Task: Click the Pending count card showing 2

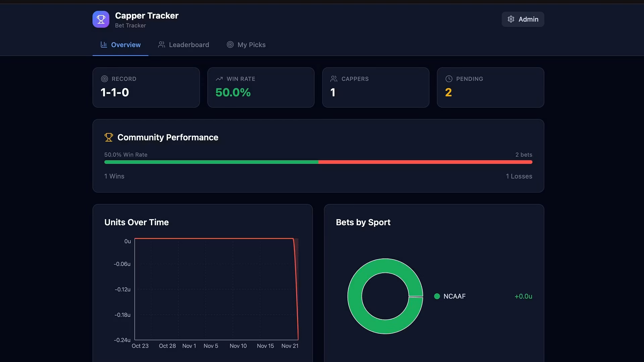Action: (x=490, y=88)
